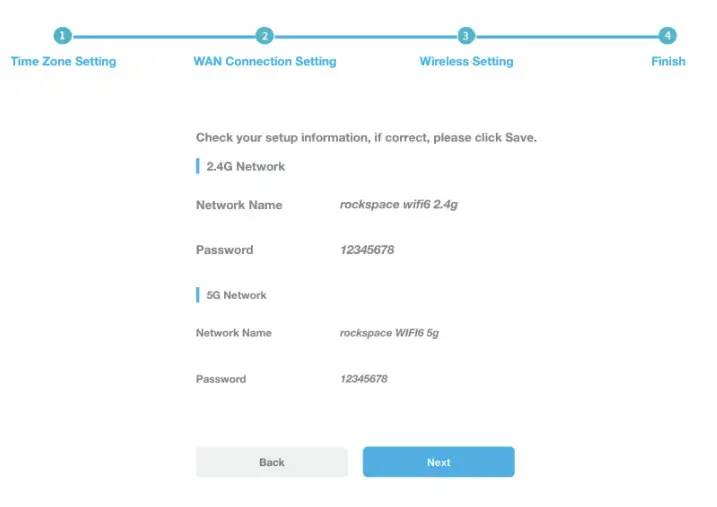Click the 5G password value
This screenshot has height=507, width=717.
(363, 379)
